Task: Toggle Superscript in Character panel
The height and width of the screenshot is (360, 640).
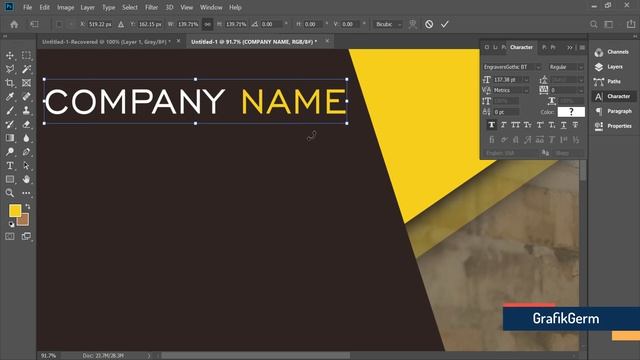Action: (540, 125)
